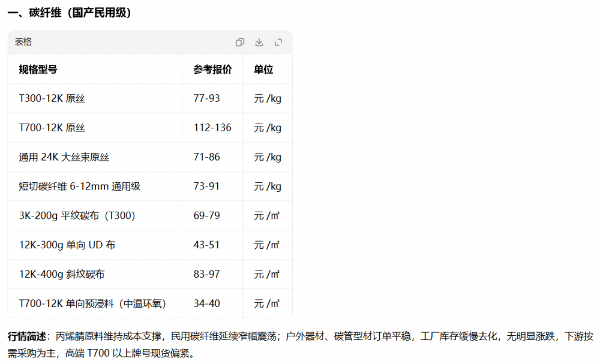Viewport: 600px width, 364px height.
Task: Click the price 71-86
Action: pyautogui.click(x=206, y=157)
